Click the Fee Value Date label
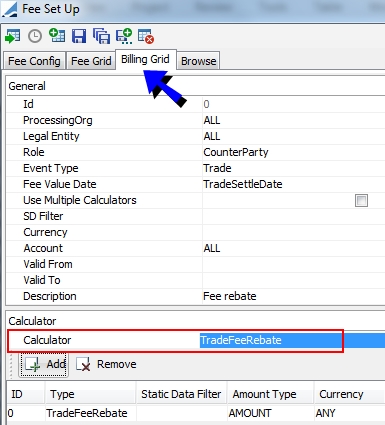Screen dimensions: 385x425 tap(60, 184)
